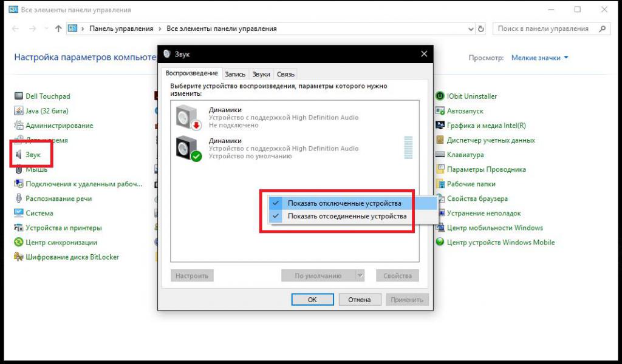Click the Forward navigation arrow
The image size is (622, 364).
click(33, 29)
